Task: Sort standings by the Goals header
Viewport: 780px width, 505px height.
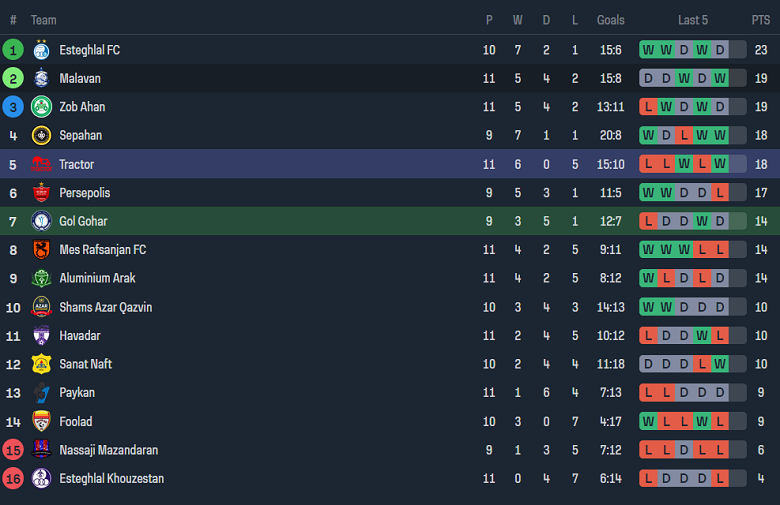Action: click(x=610, y=20)
